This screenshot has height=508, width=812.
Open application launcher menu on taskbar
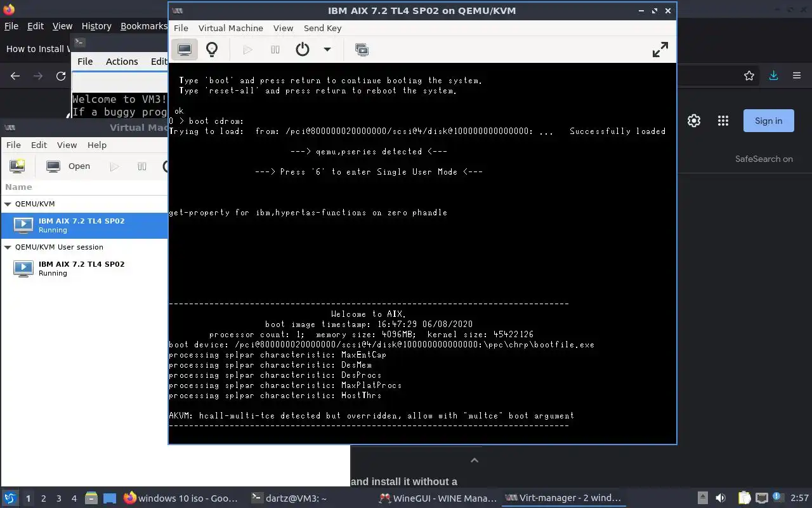(x=10, y=498)
